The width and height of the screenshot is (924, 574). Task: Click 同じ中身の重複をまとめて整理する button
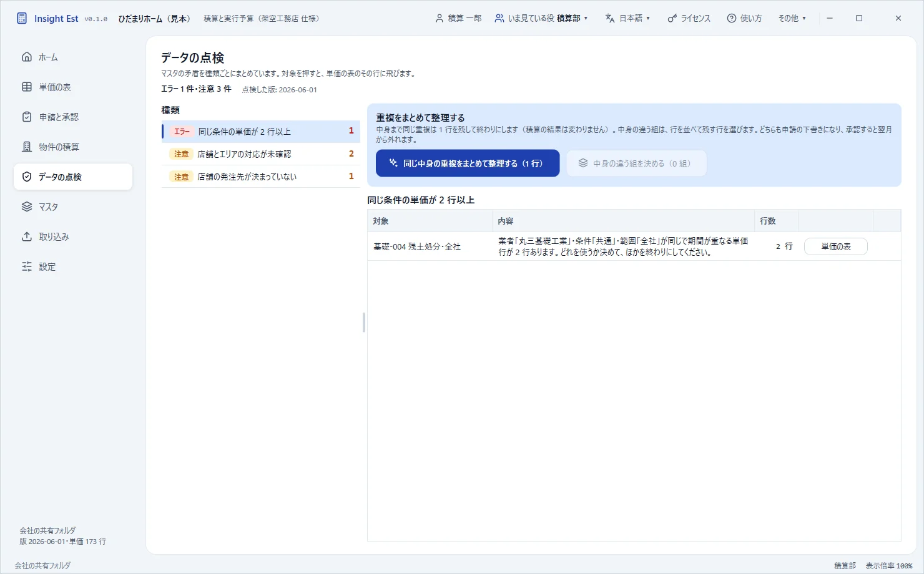[468, 163]
